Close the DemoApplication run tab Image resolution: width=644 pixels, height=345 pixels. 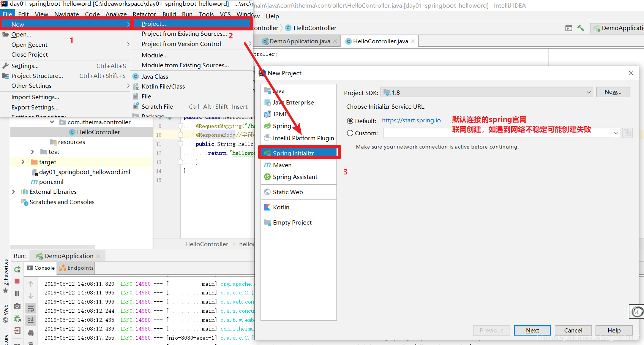point(98,256)
